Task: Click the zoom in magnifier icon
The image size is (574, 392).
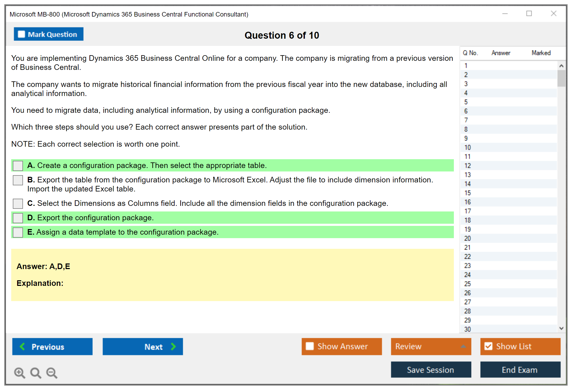Action: 19,373
